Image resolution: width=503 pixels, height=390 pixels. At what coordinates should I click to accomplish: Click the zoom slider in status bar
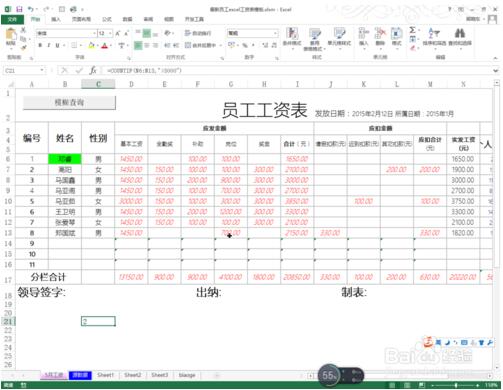pos(456,385)
